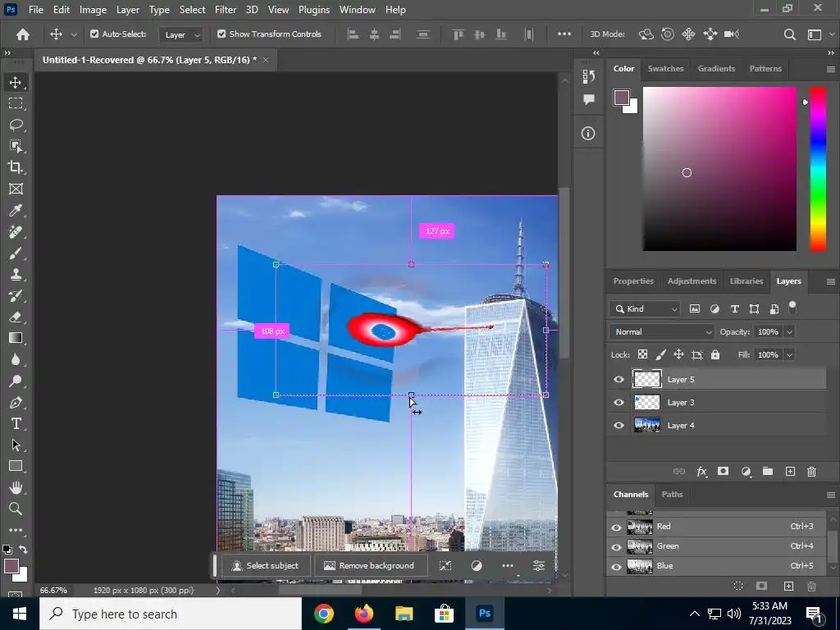Open the Image menu

93,10
